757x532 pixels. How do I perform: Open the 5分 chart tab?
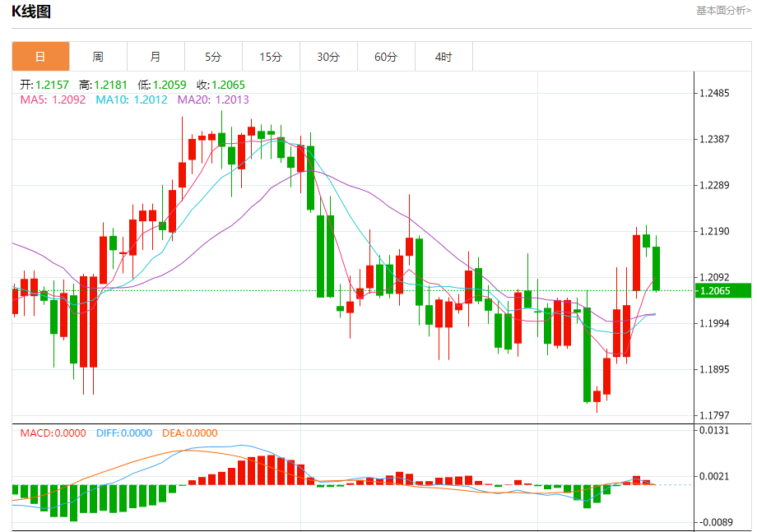coord(213,57)
